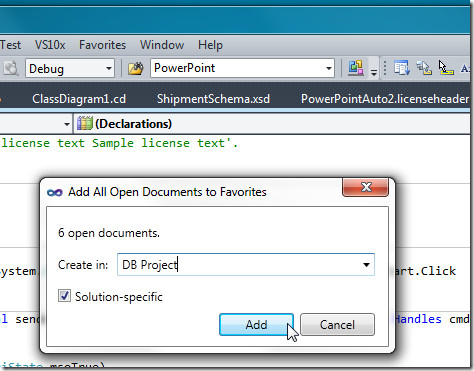Image resolution: width=474 pixels, height=371 pixels.
Task: Open the Help menu
Action: click(x=210, y=45)
